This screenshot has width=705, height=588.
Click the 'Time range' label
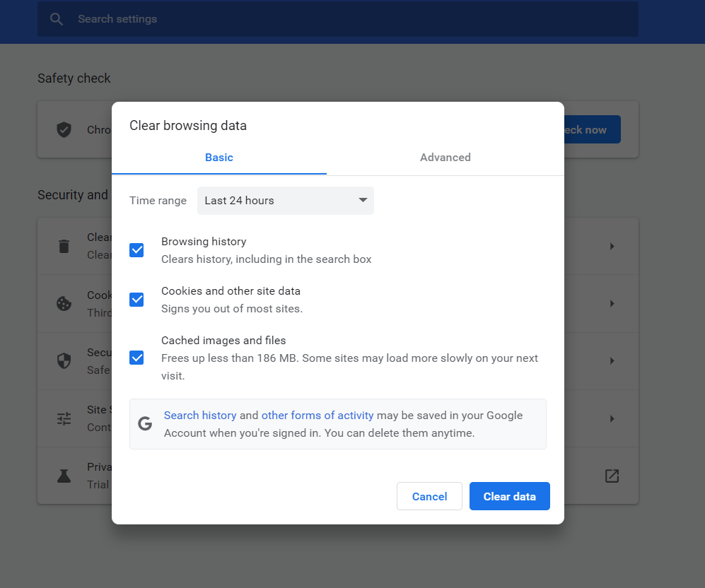click(158, 200)
